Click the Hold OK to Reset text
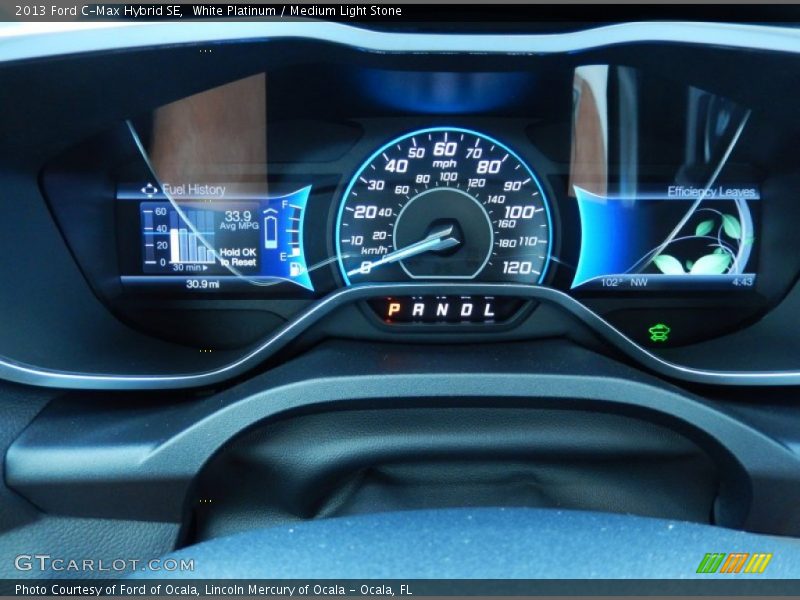 (x=238, y=257)
